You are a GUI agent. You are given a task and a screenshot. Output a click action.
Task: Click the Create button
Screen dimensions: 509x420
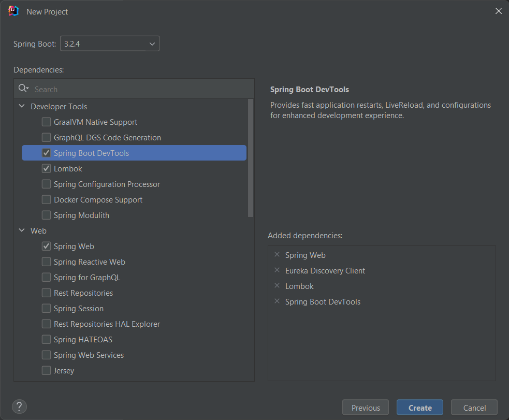coord(420,408)
